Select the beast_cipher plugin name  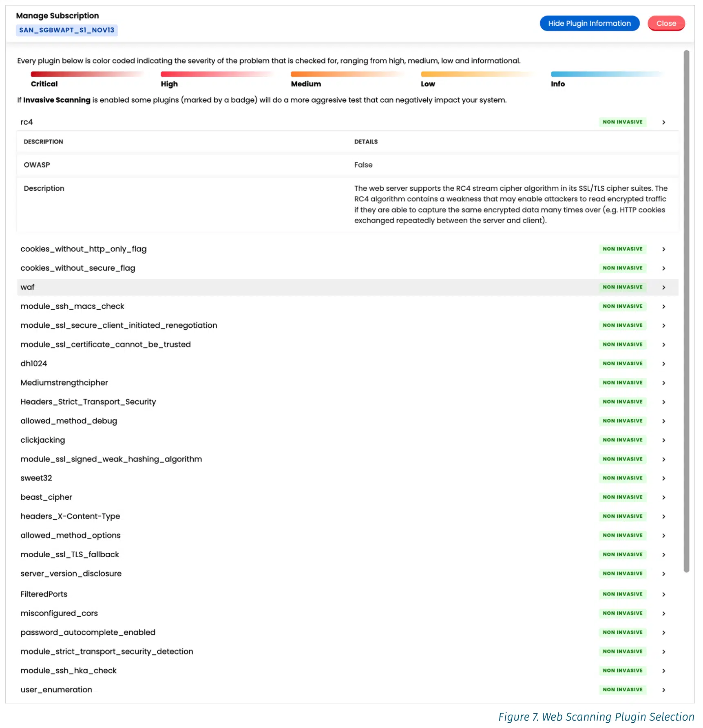(x=46, y=497)
